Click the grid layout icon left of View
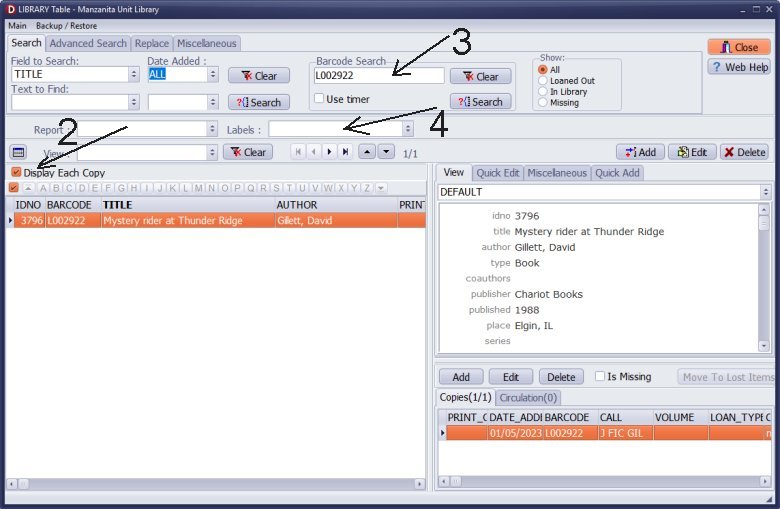The height and width of the screenshot is (509, 780). point(18,152)
